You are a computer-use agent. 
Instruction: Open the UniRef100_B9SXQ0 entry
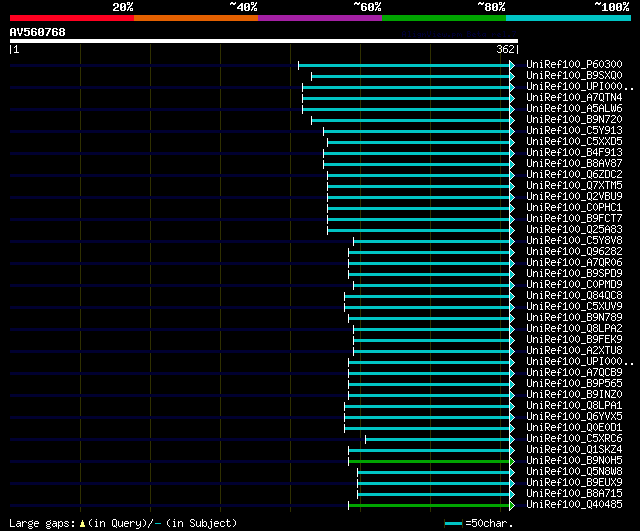pos(574,76)
